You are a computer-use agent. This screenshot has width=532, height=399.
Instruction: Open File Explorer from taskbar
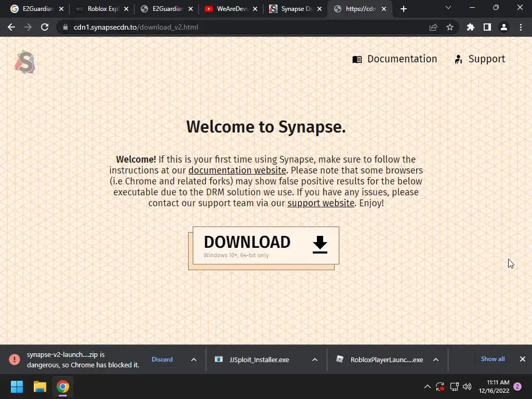pos(39,387)
